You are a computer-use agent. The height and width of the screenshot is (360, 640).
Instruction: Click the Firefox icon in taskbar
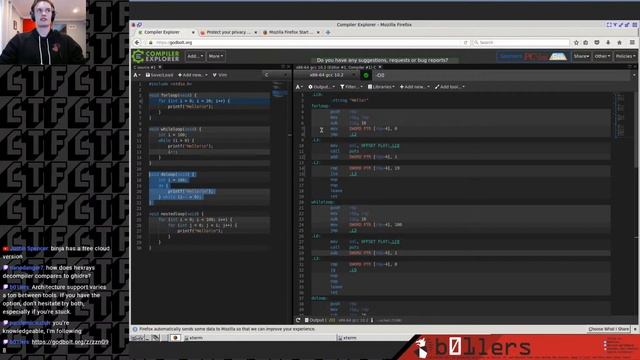click(x=176, y=338)
